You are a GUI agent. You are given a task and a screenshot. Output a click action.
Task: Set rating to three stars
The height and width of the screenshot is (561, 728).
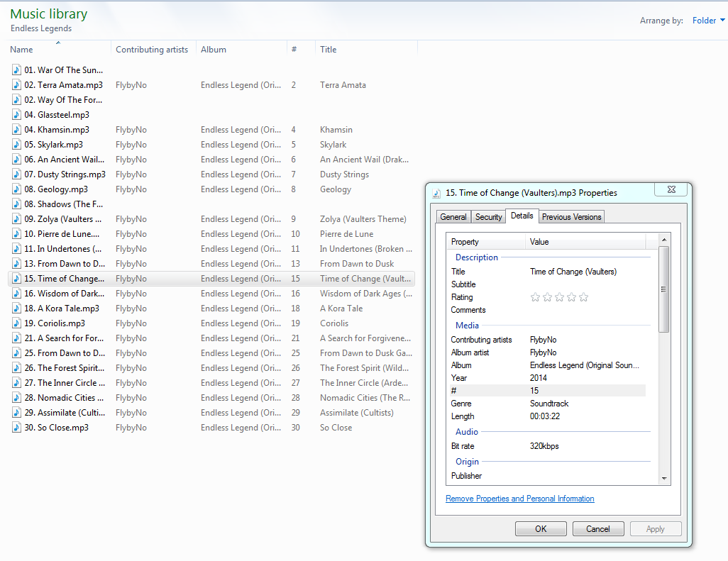559,297
